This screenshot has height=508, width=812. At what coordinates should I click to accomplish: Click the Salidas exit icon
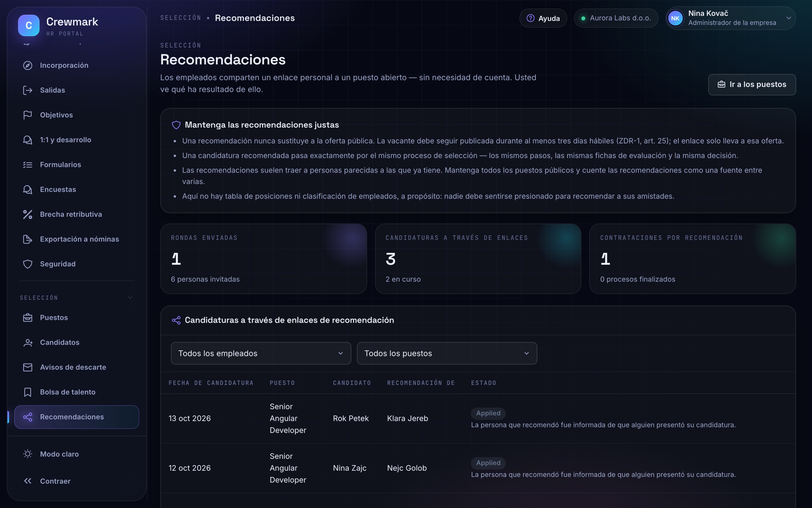(27, 90)
